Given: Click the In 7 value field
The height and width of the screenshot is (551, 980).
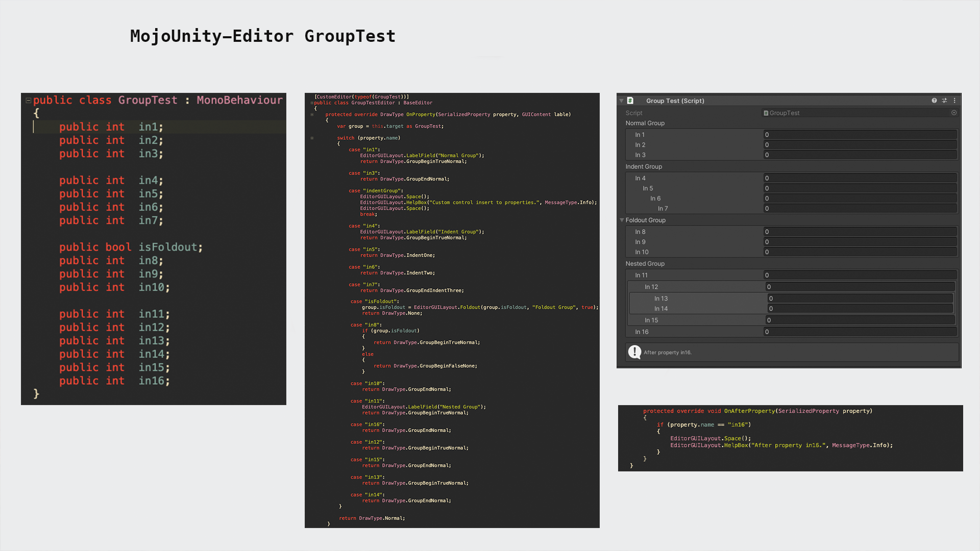Looking at the screenshot, I should tap(860, 209).
